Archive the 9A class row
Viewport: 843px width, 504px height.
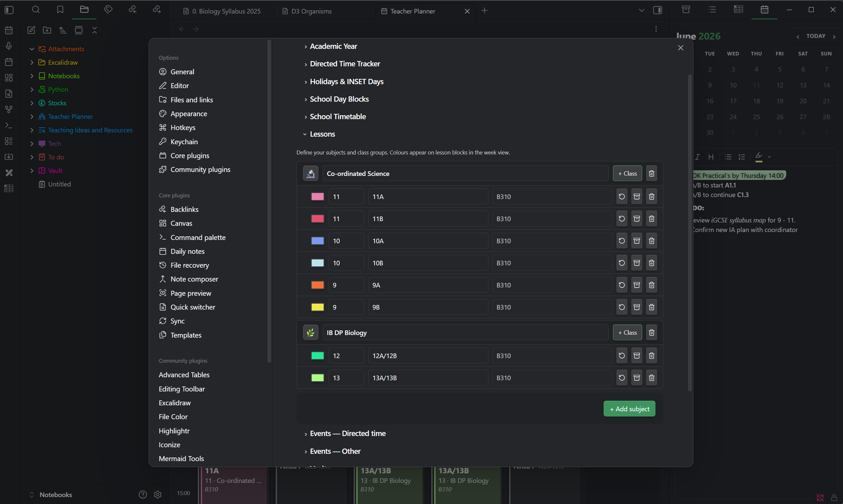(x=637, y=285)
